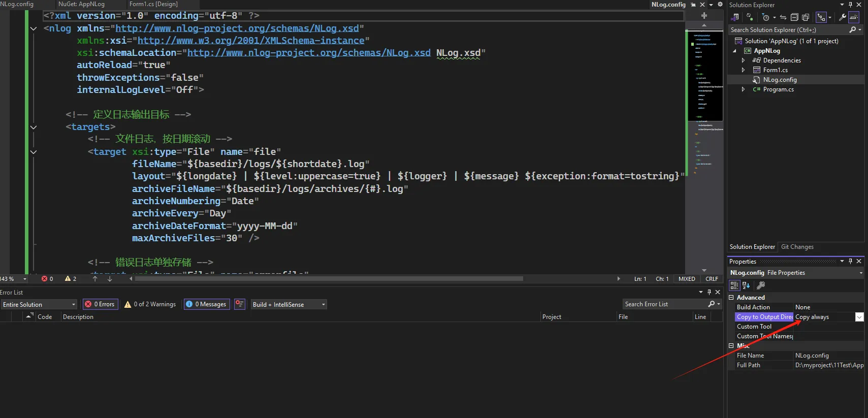Click the Solution Explorer search magnifier icon
This screenshot has width=868, height=418.
click(853, 30)
